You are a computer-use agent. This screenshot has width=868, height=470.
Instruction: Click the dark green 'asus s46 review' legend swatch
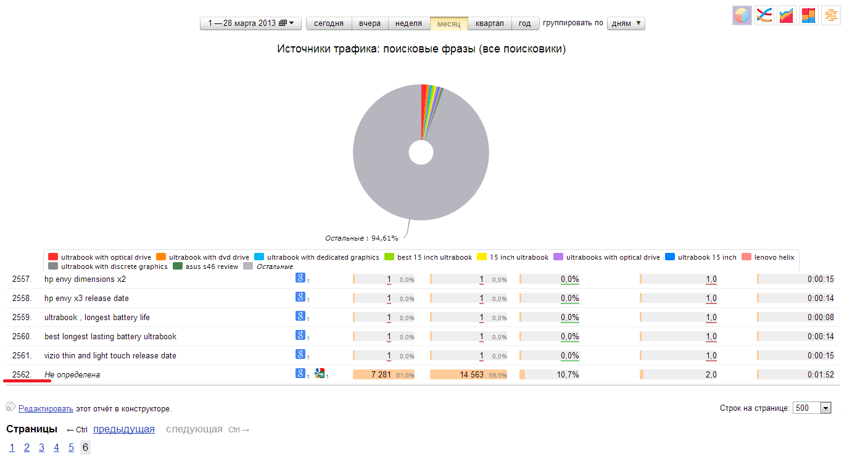[178, 266]
